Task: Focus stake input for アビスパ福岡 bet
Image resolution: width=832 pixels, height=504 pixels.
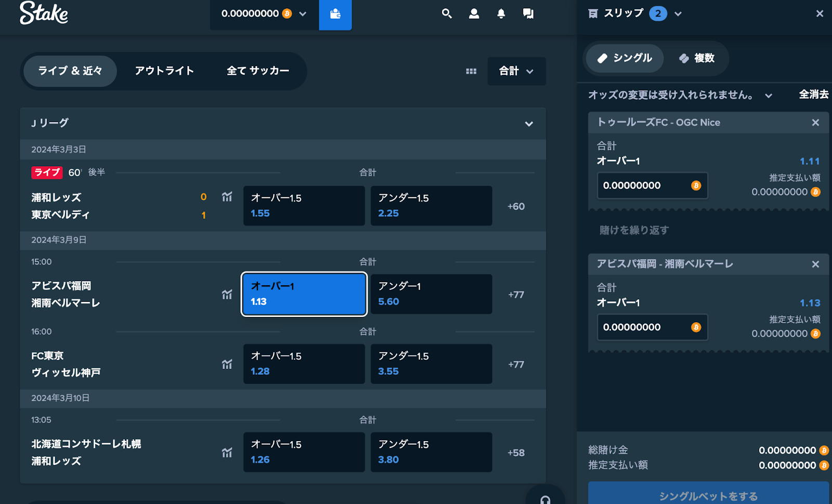Action: (652, 327)
